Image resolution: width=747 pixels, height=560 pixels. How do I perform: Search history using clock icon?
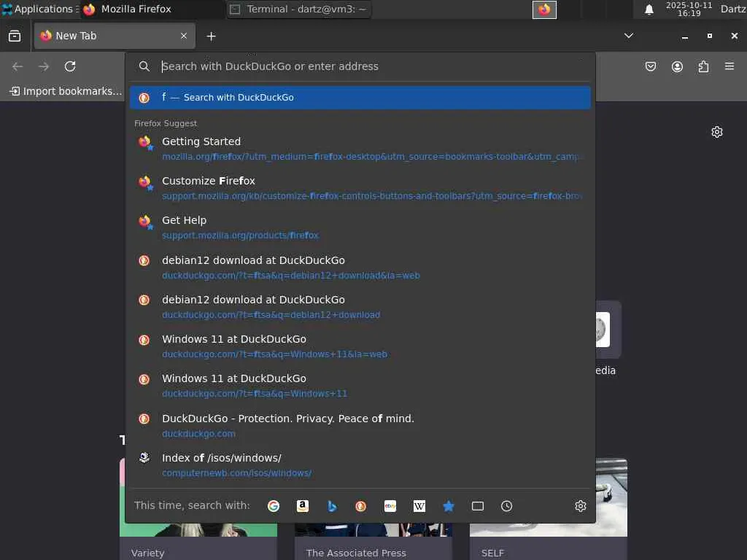[x=506, y=506]
